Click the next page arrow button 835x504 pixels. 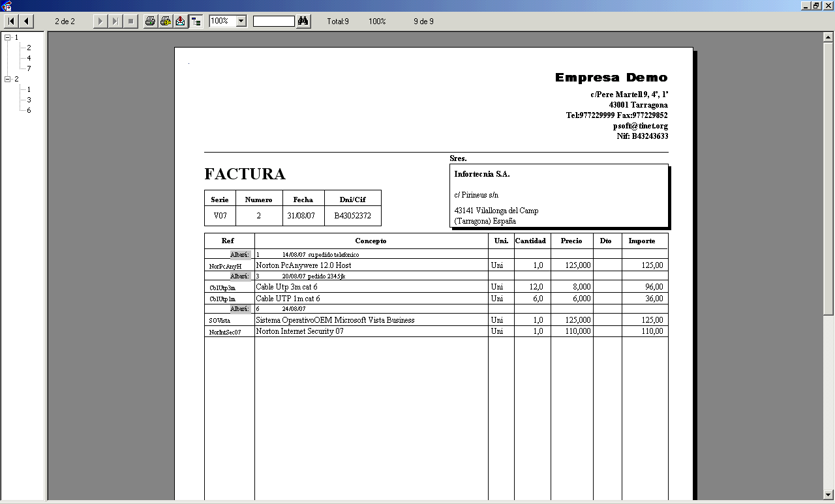coord(100,22)
